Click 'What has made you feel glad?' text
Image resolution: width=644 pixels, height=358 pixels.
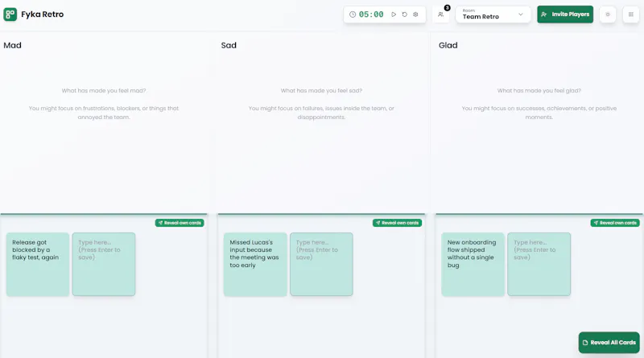coord(539,91)
